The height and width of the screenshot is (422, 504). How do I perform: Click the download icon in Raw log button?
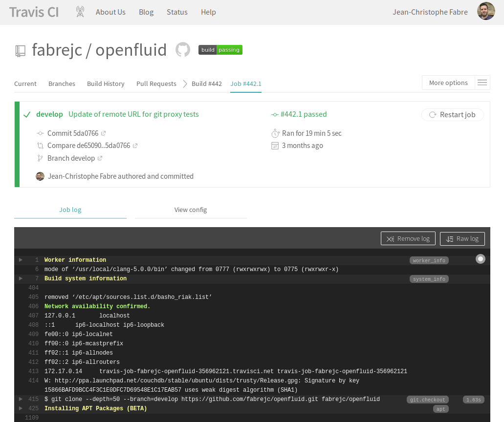[449, 239]
